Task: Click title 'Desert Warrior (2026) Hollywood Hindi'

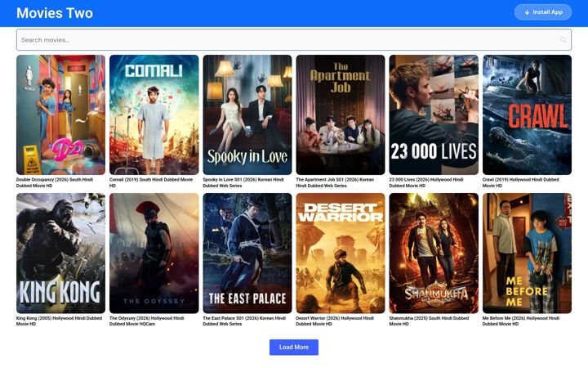Action: [x=335, y=318]
